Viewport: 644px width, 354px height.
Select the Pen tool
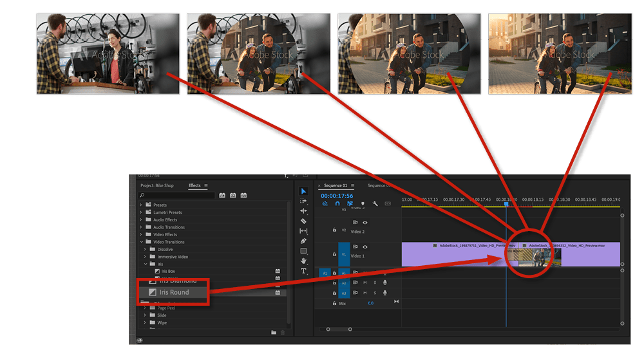pyautogui.click(x=303, y=241)
